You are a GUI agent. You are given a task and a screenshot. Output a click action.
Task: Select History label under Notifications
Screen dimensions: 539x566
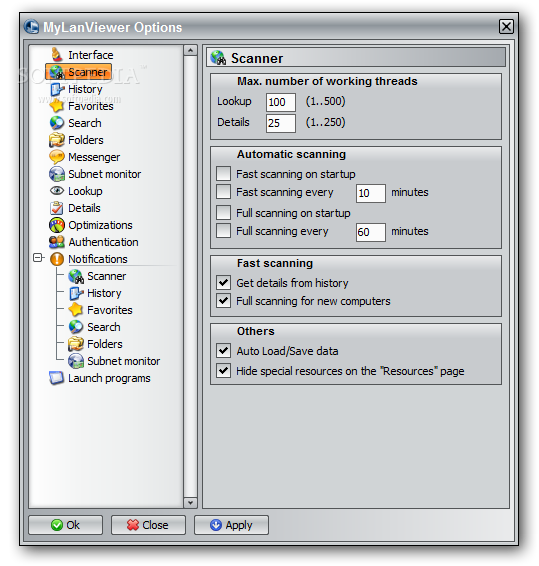tap(104, 293)
